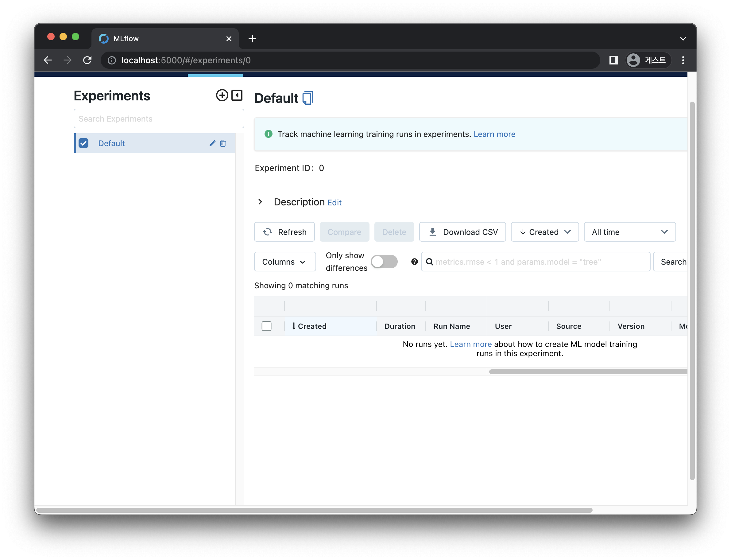Click the page bottom horizontal scrollbar
Viewport: 731px width, 560px height.
pyautogui.click(x=315, y=510)
